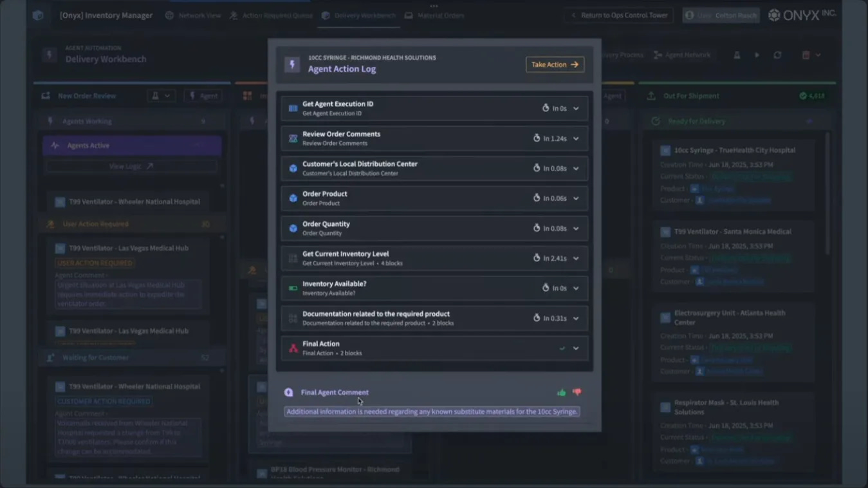Click the Get Agent Execution ID step icon
Screen dimensions: 868x488
(293, 108)
